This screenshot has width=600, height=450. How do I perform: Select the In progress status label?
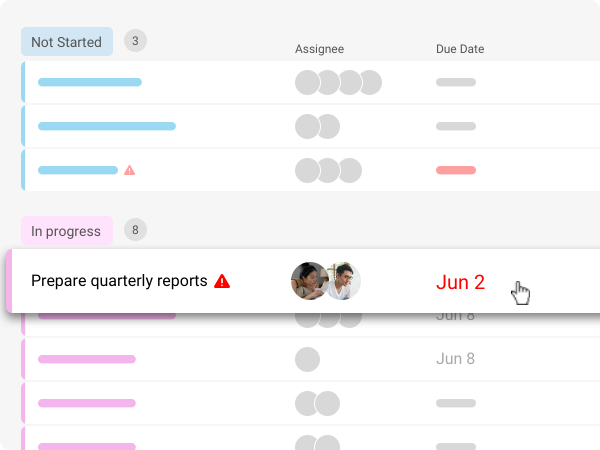tap(67, 231)
